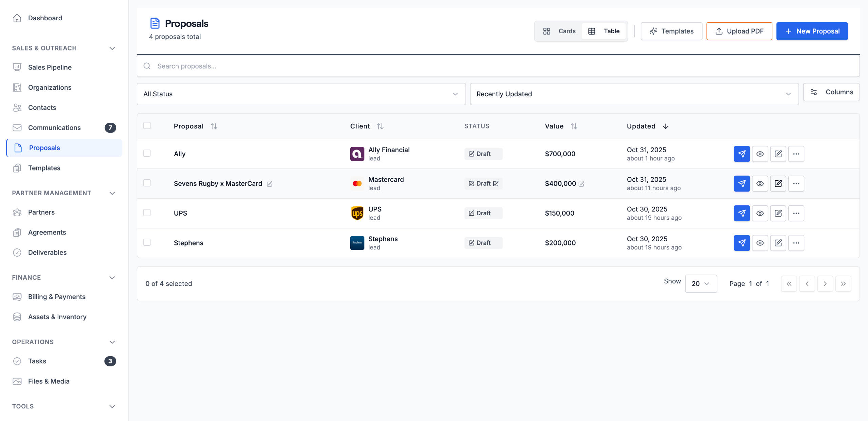The height and width of the screenshot is (421, 868).
Task: Click the Upload PDF button
Action: [x=739, y=31]
